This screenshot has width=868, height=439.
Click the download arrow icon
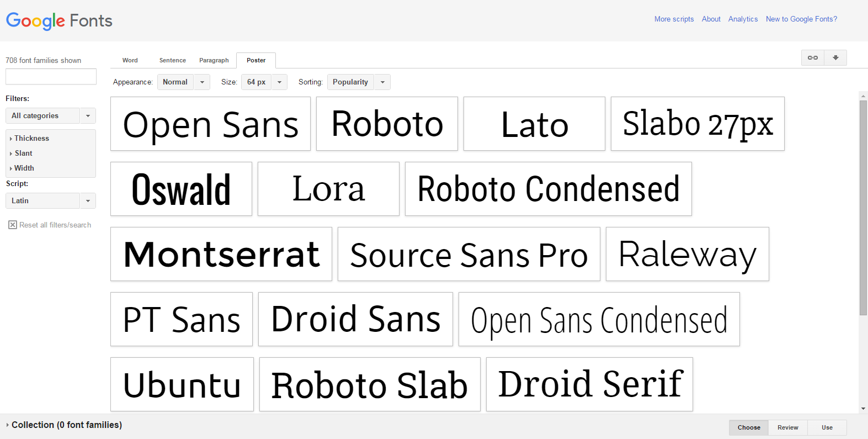(835, 58)
